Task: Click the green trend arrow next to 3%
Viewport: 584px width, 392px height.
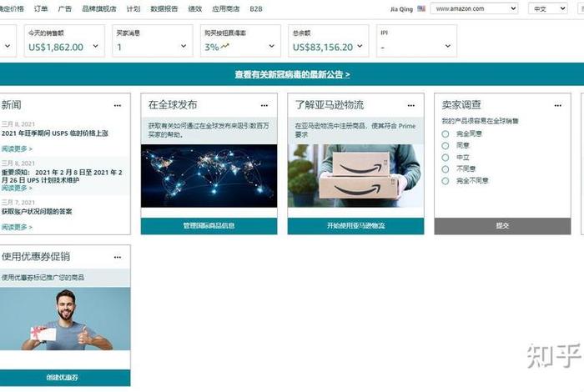Action: [225, 47]
